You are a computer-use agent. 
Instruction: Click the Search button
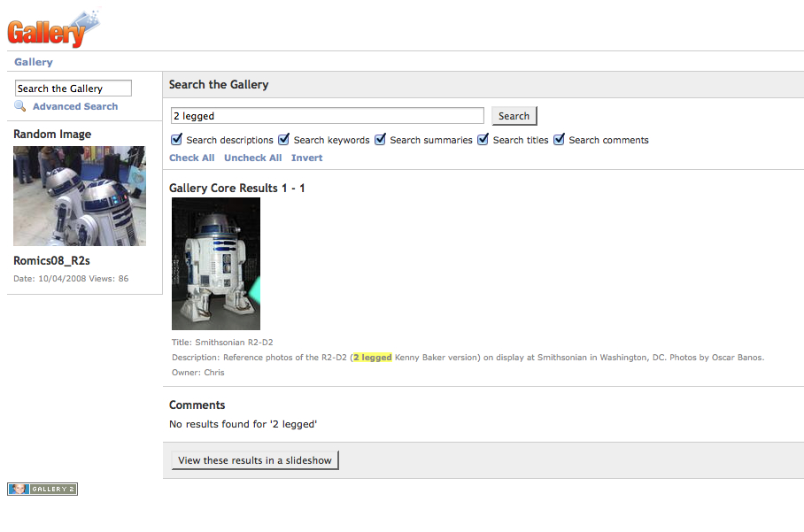(x=514, y=116)
